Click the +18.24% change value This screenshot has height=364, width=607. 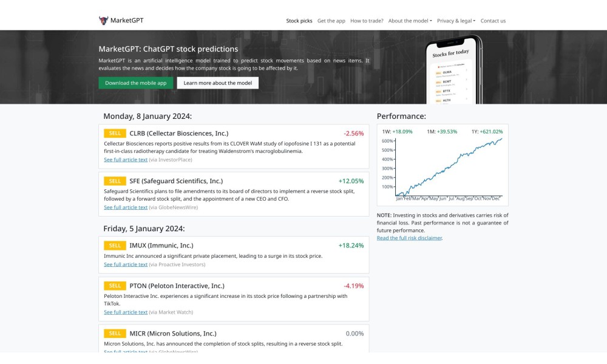click(x=351, y=246)
